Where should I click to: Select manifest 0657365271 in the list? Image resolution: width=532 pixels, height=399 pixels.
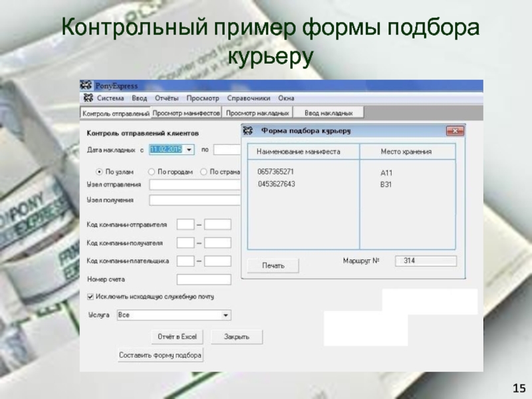[x=275, y=172]
